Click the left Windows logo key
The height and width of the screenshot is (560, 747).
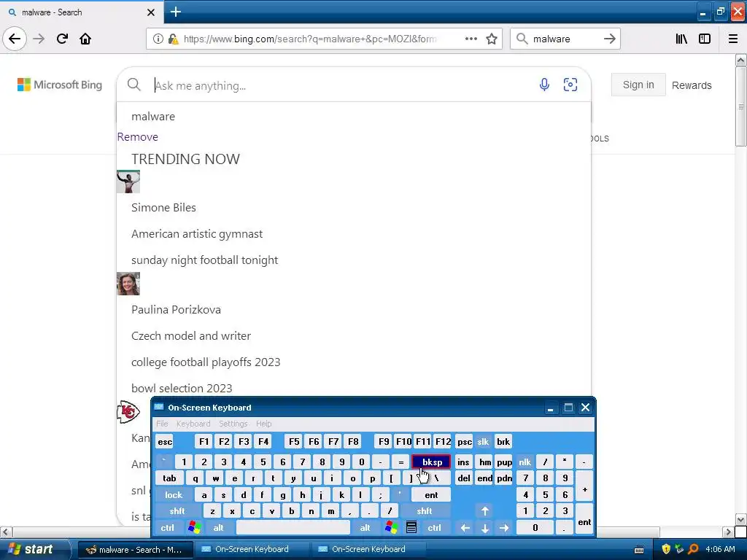194,528
